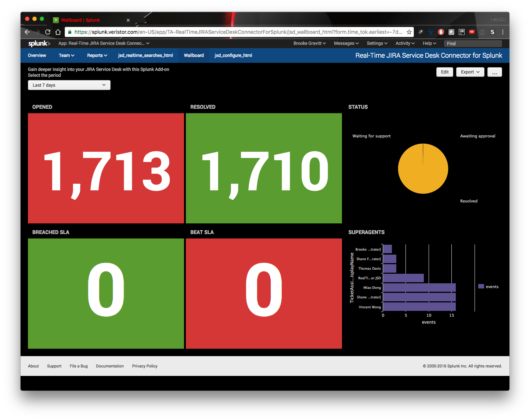530x420 pixels.
Task: Focus the Find search field
Action: coord(473,43)
